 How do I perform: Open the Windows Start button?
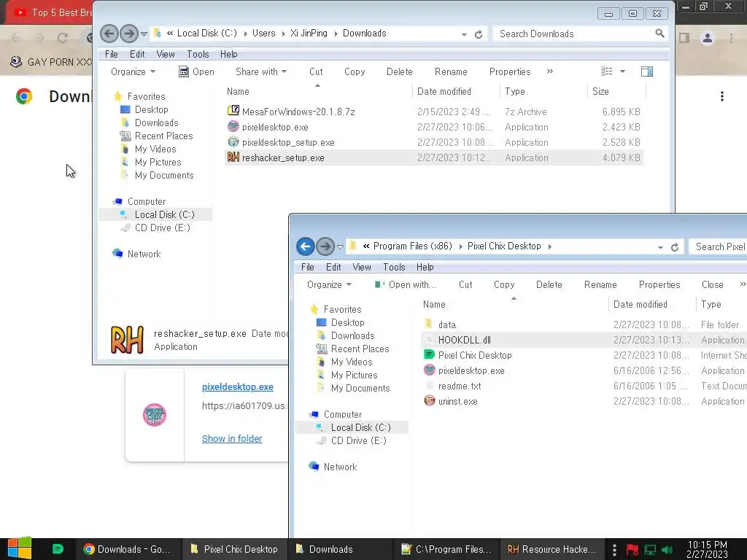pyautogui.click(x=20, y=548)
